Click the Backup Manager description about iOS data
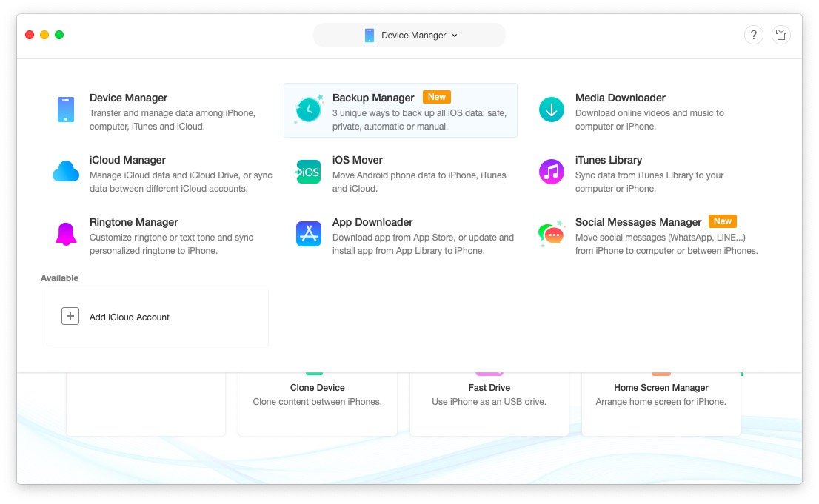Screen dimensions: 819x504 419,120
